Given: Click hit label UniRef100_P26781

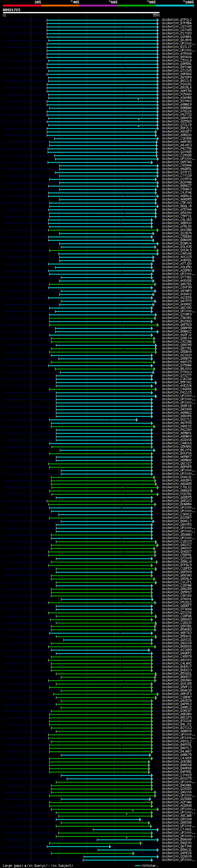Looking at the screenshot, I should [x=177, y=494].
